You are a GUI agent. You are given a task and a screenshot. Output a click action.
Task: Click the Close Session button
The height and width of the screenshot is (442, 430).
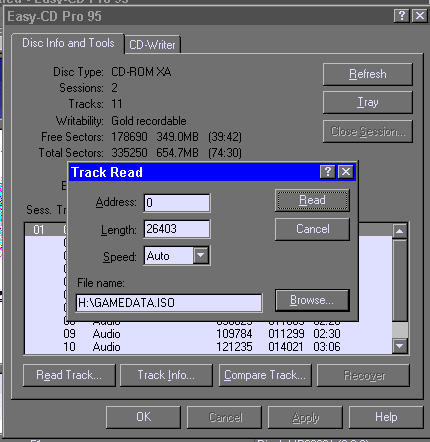[x=368, y=132]
